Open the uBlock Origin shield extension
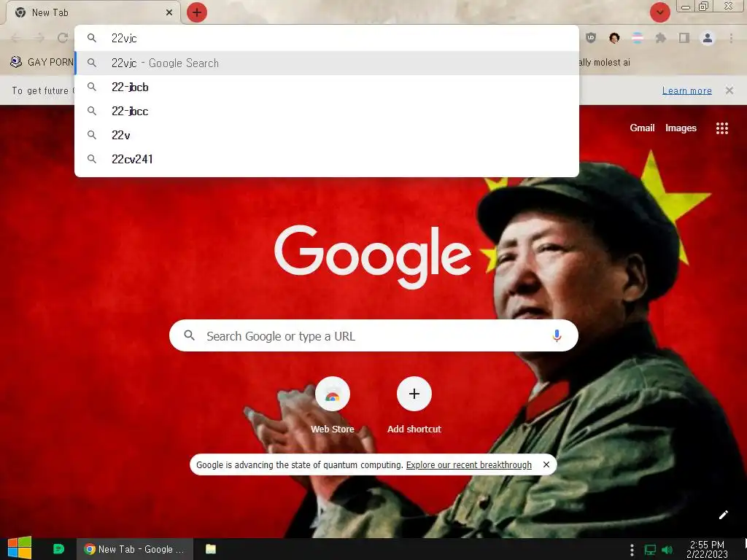The image size is (747, 560). 591,38
